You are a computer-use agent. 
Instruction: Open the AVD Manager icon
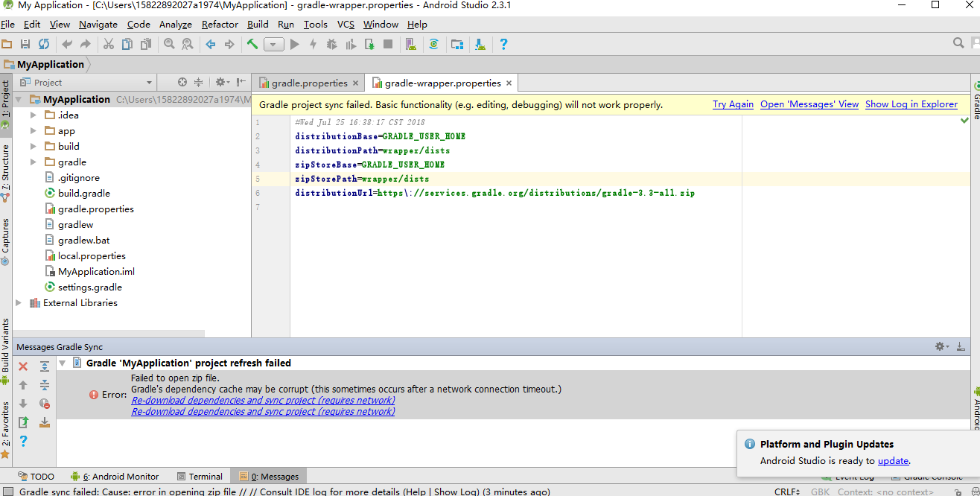tap(411, 45)
